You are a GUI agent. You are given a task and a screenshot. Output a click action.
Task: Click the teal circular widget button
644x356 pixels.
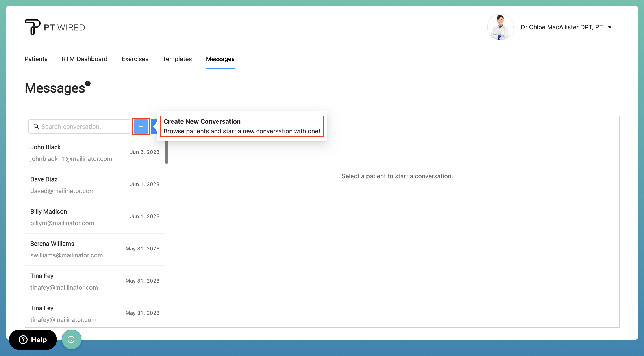72,339
